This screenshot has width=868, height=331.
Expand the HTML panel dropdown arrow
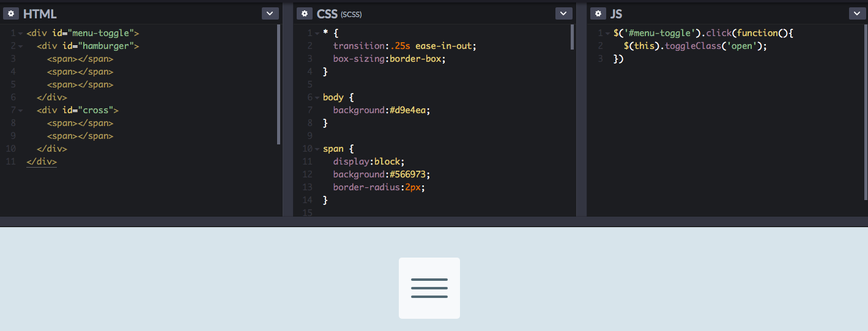(270, 13)
